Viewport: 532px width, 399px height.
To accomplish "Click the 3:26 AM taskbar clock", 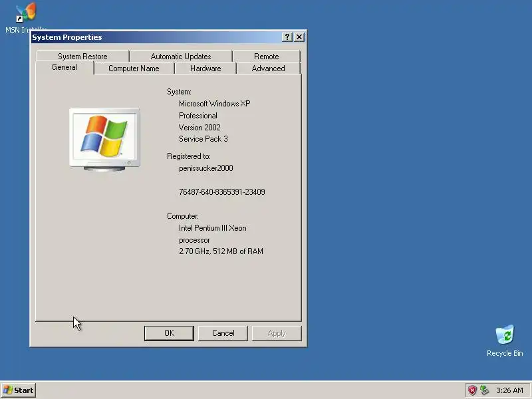I will tap(509, 390).
